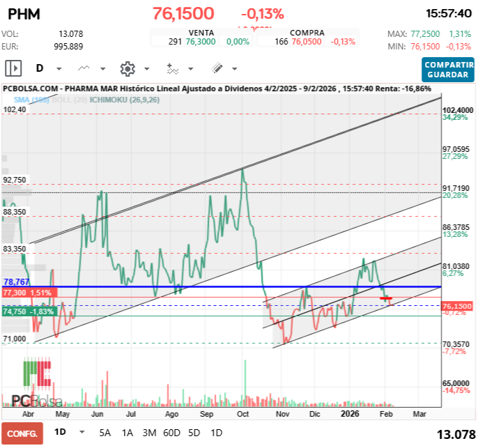This screenshot has height=448, width=485.
Task: Select the 5A time range
Action: 105,433
